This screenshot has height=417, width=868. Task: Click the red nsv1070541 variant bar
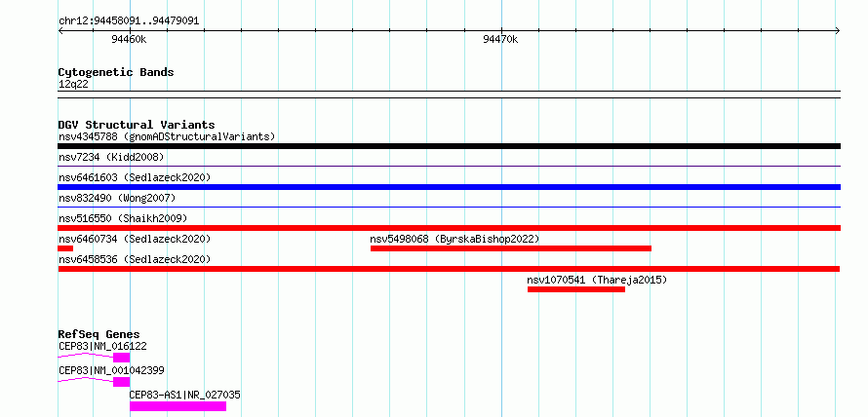coord(576,289)
